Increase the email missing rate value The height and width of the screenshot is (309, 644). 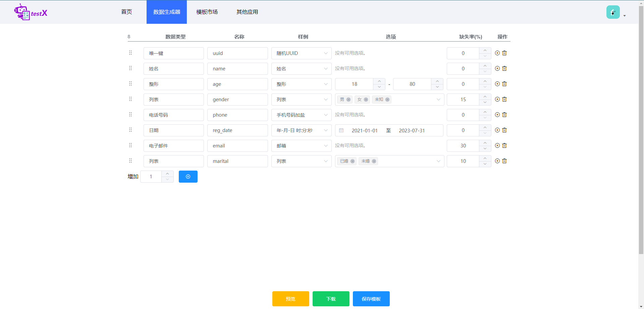tap(485, 143)
